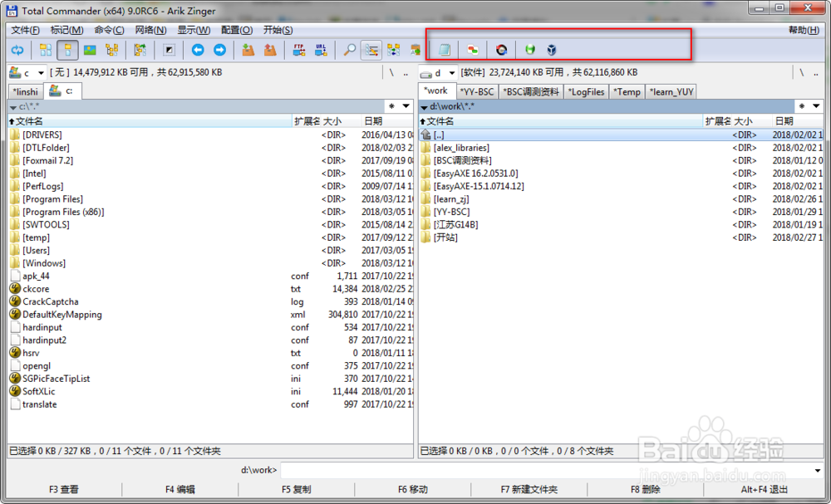This screenshot has height=504, width=831.
Task: Switch to the *learn_YUY tab
Action: (671, 92)
